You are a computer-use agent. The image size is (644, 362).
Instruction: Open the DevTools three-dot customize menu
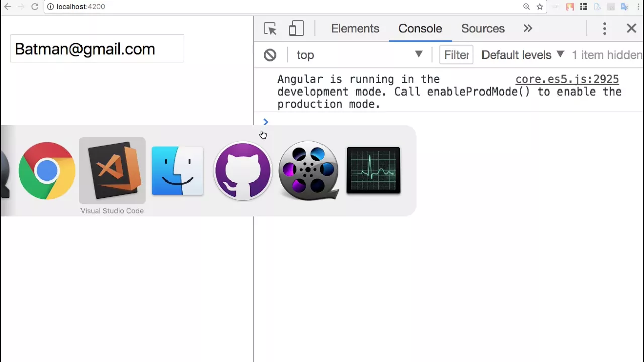[604, 29]
